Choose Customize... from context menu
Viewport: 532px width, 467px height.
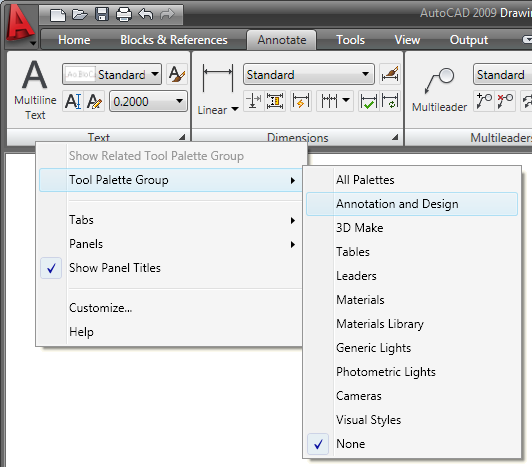pos(171,308)
